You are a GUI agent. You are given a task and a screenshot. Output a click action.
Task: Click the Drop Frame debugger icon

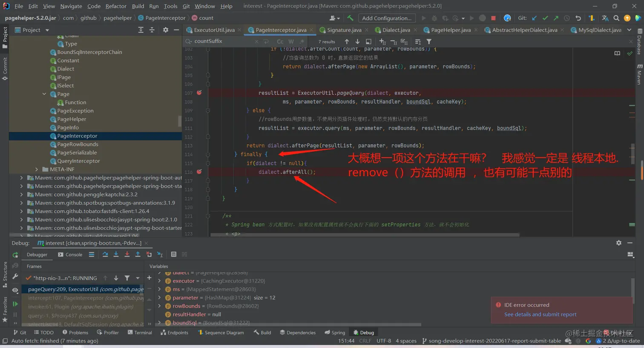click(149, 254)
